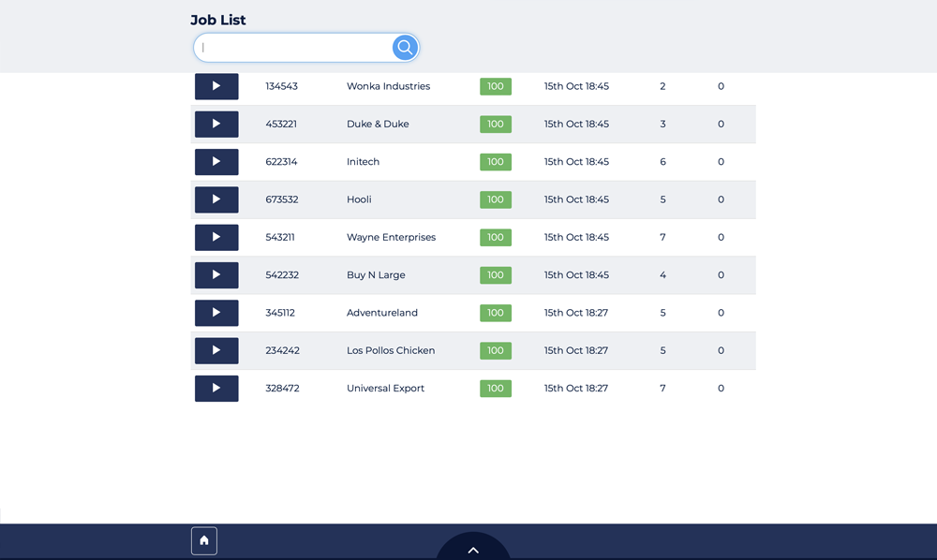The image size is (937, 560).
Task: Select the Universal Export row date
Action: pos(576,388)
